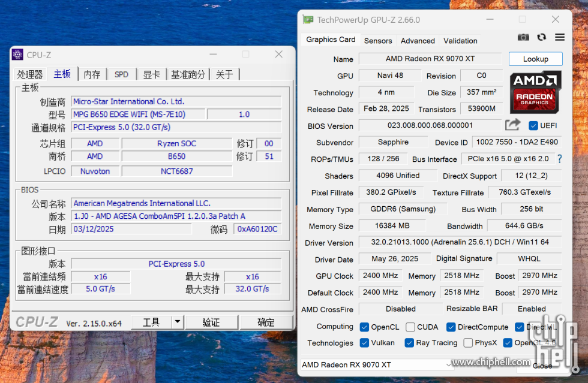Open the GPU-Z hamburger menu
Image resolution: width=588 pixels, height=383 pixels.
pos(559,37)
